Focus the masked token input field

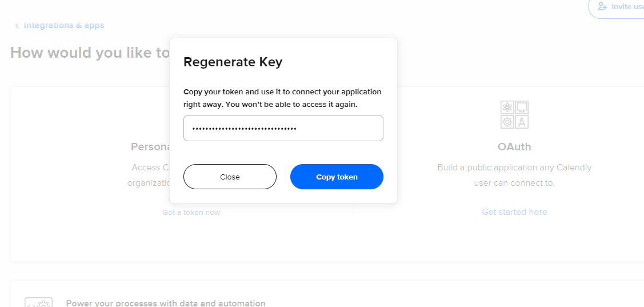click(283, 128)
